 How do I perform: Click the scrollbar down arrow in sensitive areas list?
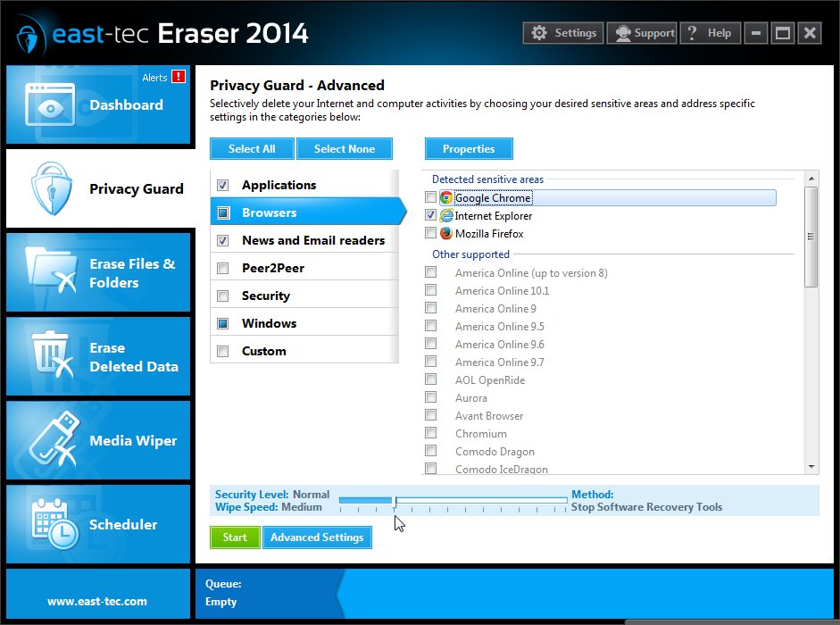pyautogui.click(x=811, y=467)
